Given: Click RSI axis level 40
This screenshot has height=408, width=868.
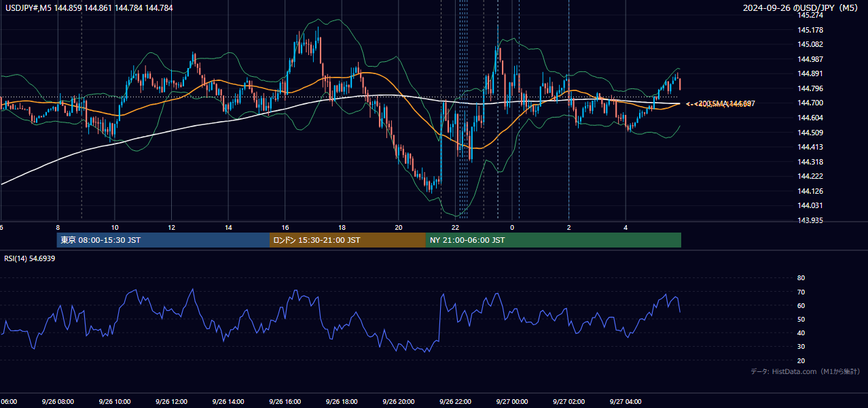Looking at the screenshot, I should click(801, 333).
